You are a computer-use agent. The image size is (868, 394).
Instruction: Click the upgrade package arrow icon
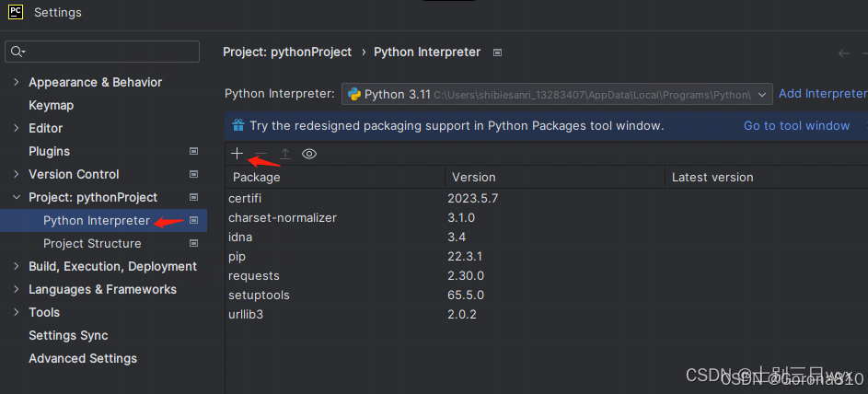[x=285, y=154]
